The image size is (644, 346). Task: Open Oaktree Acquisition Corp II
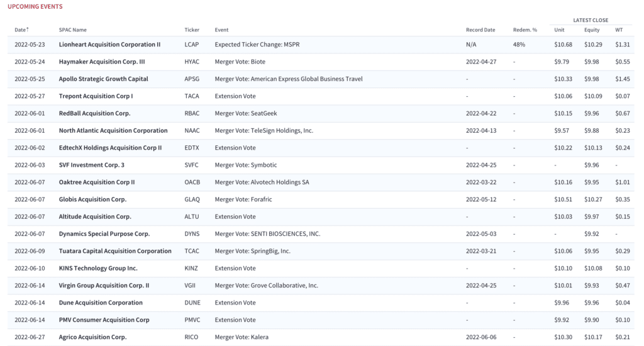(x=96, y=182)
